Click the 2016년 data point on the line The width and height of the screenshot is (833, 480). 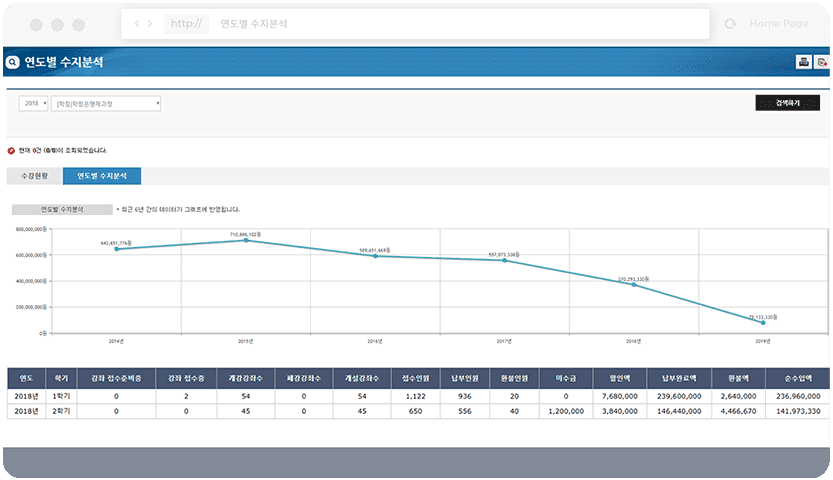tap(376, 256)
